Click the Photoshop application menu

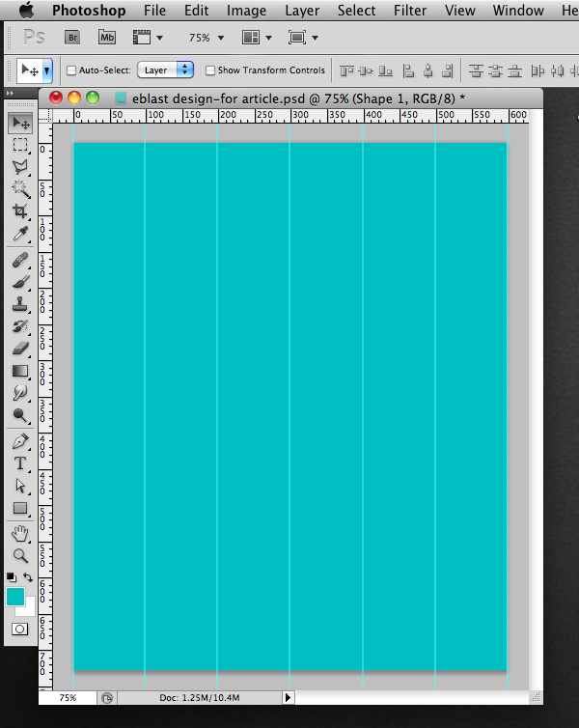(88, 11)
